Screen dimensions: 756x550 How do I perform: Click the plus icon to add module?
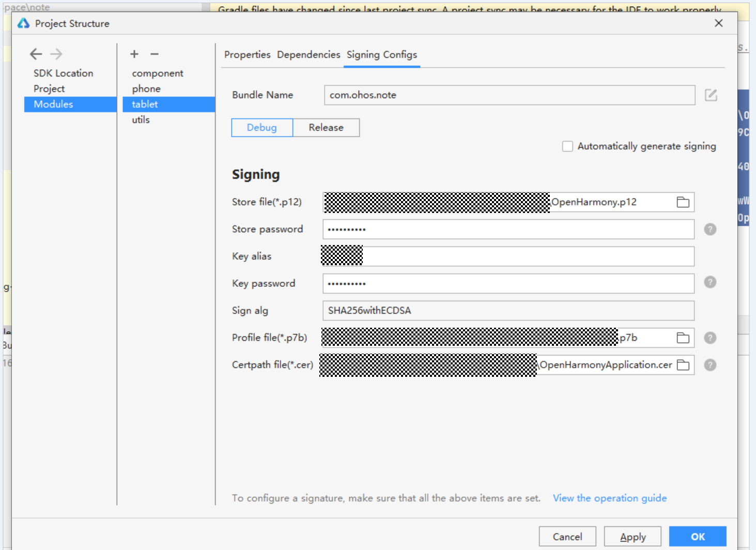pos(134,54)
